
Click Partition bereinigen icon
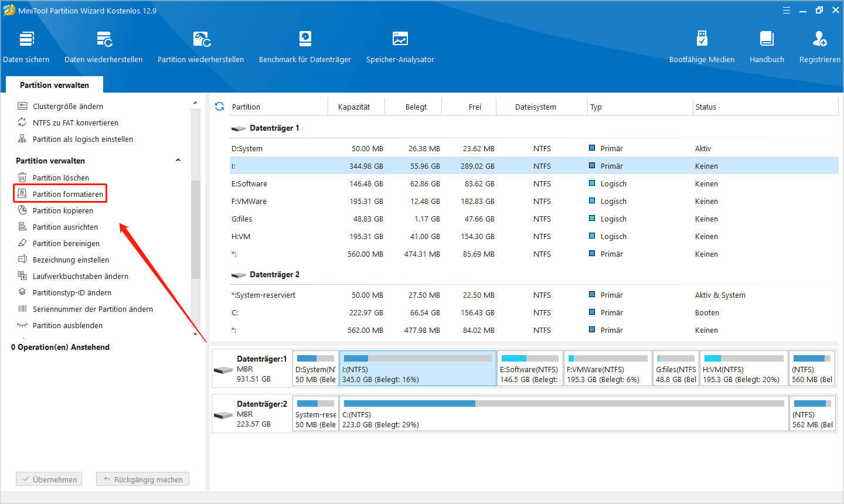[22, 243]
